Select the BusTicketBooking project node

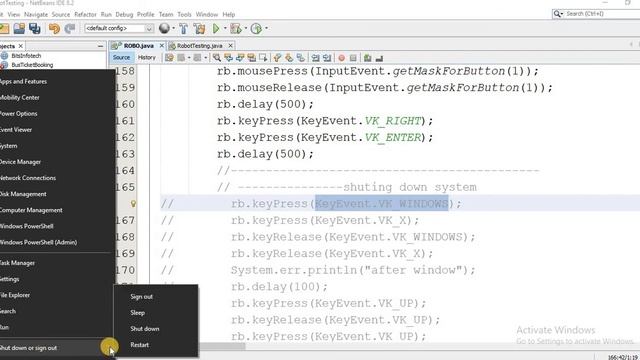pos(32,65)
